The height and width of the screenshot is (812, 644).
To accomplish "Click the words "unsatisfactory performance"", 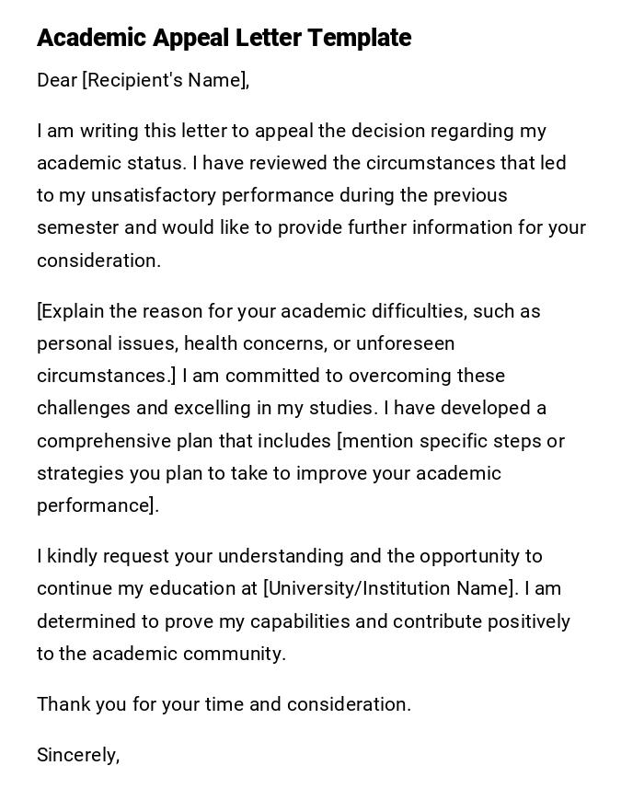I will 195,195.
